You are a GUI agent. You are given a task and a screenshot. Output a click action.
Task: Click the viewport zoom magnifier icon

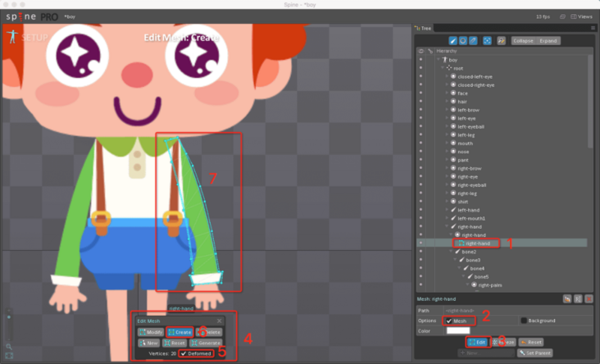pyautogui.click(x=9, y=347)
